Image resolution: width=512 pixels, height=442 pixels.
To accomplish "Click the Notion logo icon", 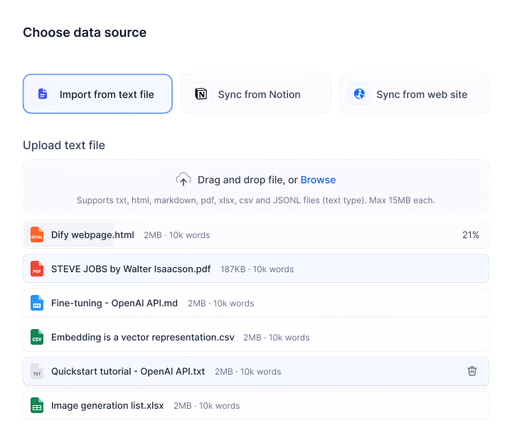I will coord(201,94).
